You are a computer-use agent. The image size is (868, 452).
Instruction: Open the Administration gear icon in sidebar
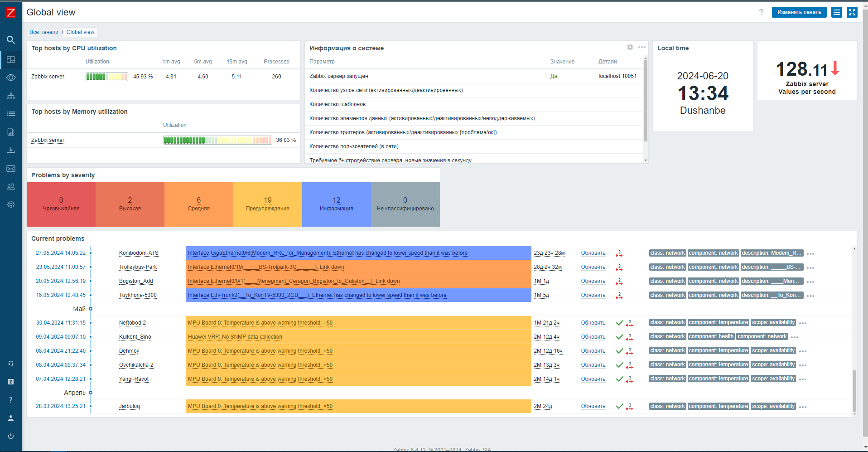[11, 204]
